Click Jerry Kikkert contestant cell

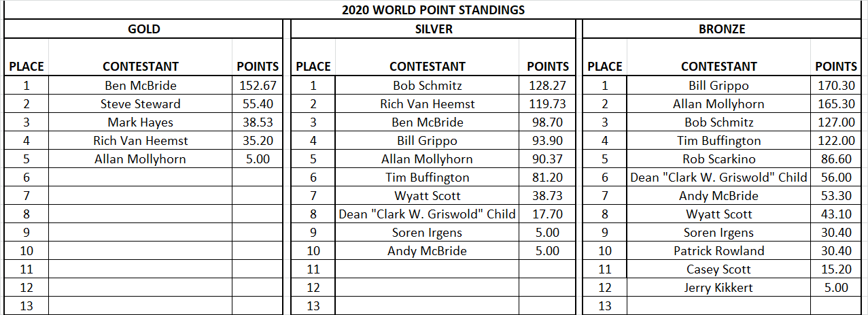pos(718,288)
